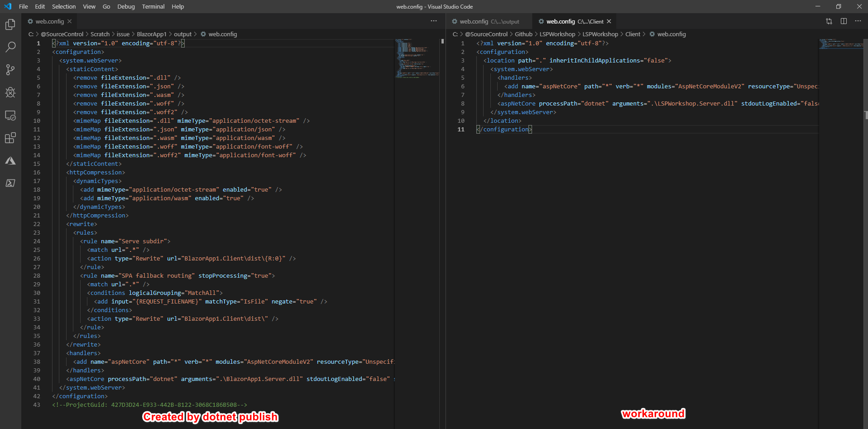Click BlazorApp1 in left breadcrumb
Image resolution: width=868 pixels, height=429 pixels.
point(152,34)
